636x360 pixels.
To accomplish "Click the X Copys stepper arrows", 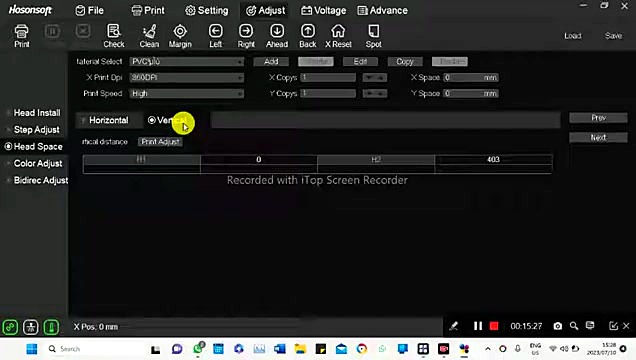I will 374,77.
